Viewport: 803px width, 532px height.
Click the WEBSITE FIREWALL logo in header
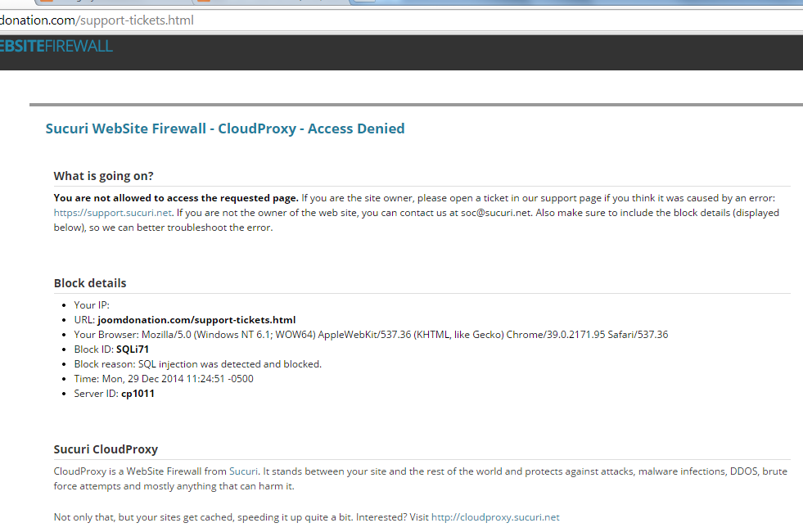pyautogui.click(x=56, y=46)
